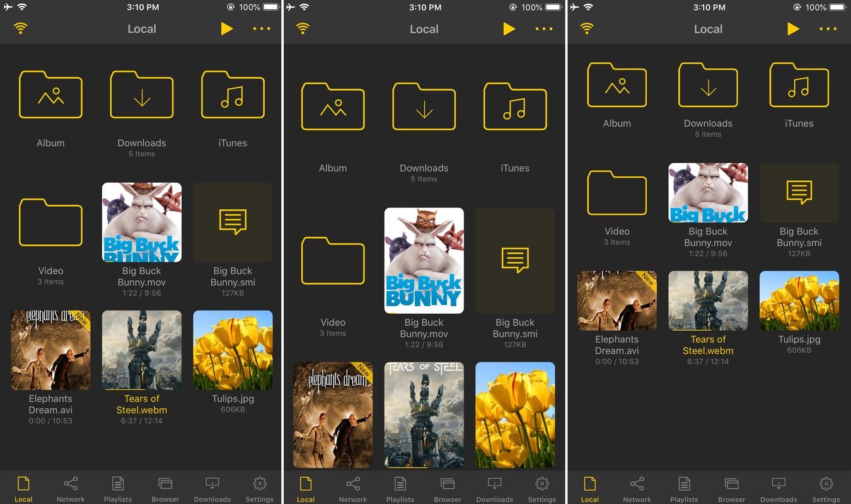Switch to Playlists tab in right screen
Screen dimensions: 851x504
(x=685, y=489)
